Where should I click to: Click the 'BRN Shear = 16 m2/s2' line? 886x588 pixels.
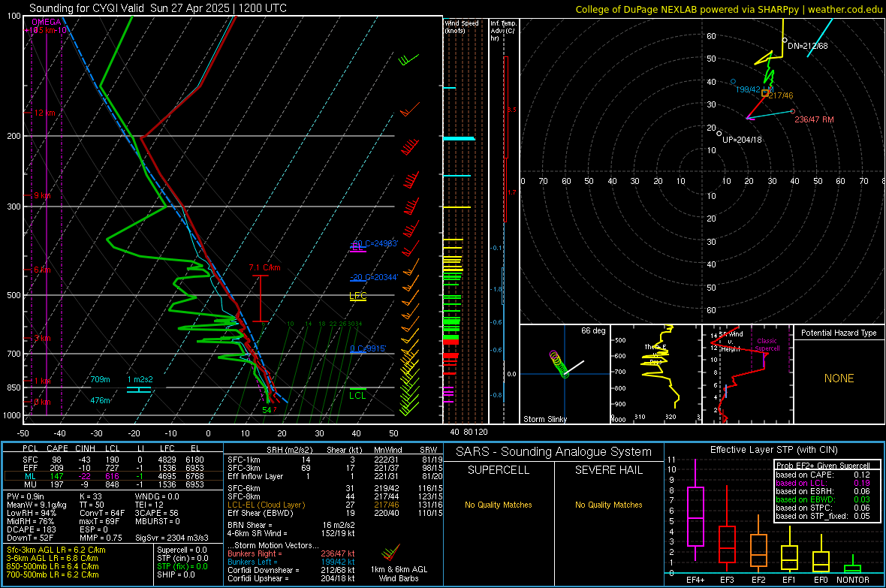(x=291, y=525)
